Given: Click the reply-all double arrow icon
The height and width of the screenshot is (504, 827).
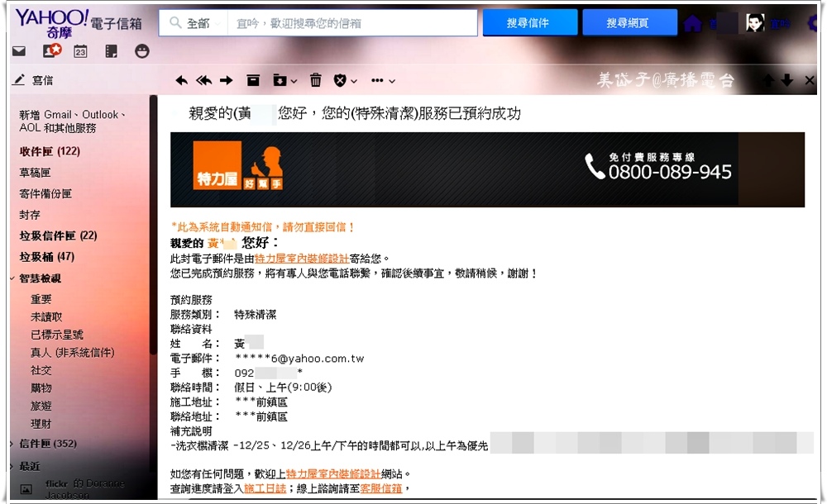Looking at the screenshot, I should [x=203, y=80].
